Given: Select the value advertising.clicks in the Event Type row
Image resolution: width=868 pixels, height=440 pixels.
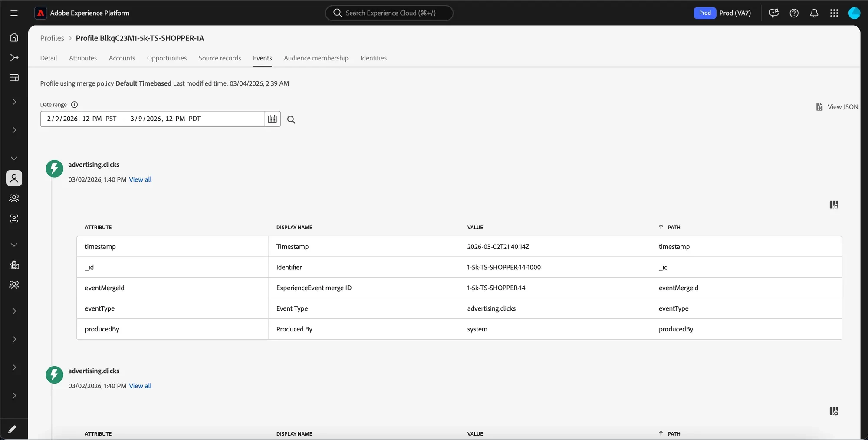Looking at the screenshot, I should click(x=491, y=308).
